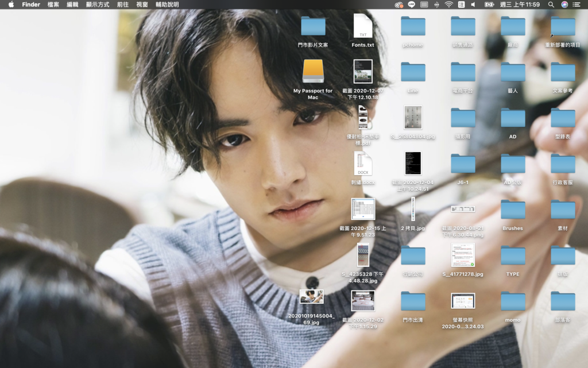Activate Siri from the menu bar
The image size is (588, 368).
(564, 5)
